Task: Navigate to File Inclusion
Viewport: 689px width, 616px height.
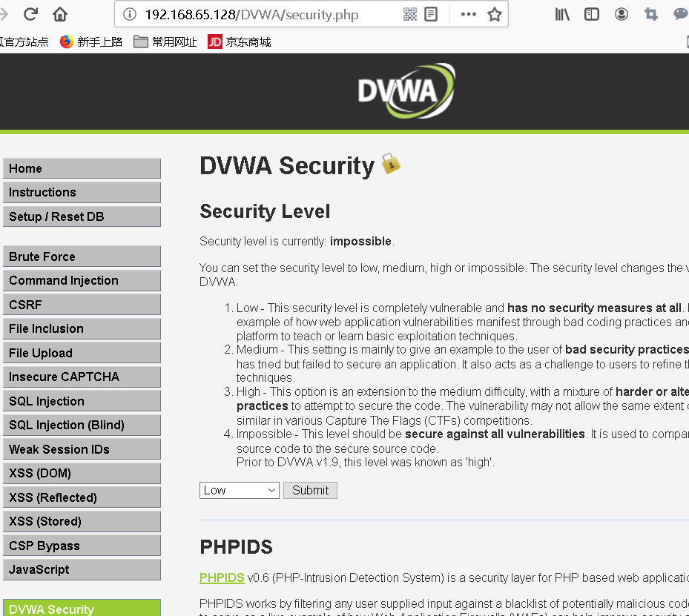Action: click(82, 329)
